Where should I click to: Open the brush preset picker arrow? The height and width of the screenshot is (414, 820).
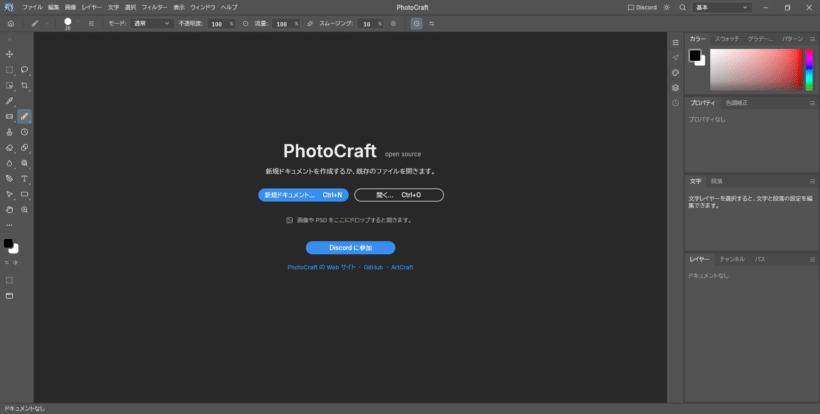[78, 22]
